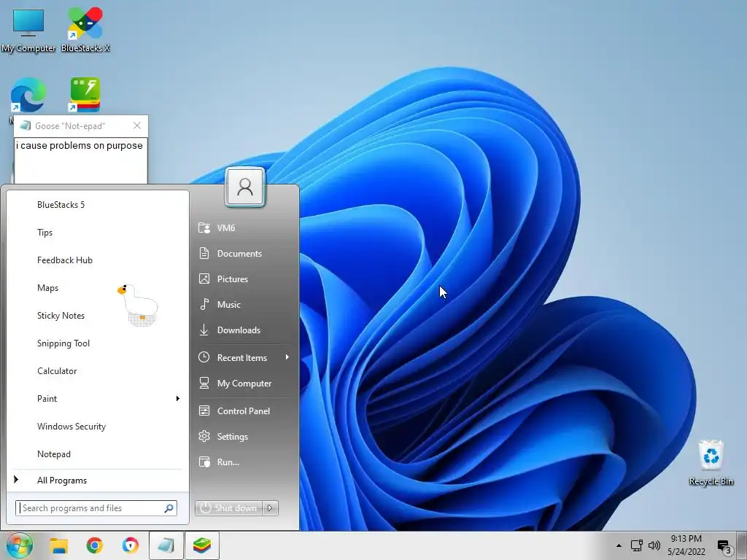Image resolution: width=747 pixels, height=560 pixels.
Task: Open Control Panel from Start menu
Action: (244, 411)
